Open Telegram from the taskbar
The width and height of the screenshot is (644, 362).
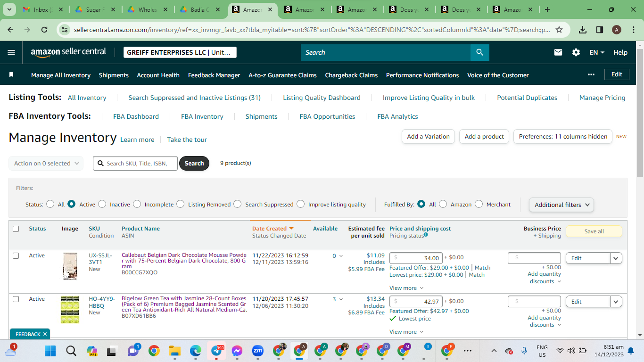pyautogui.click(x=216, y=351)
